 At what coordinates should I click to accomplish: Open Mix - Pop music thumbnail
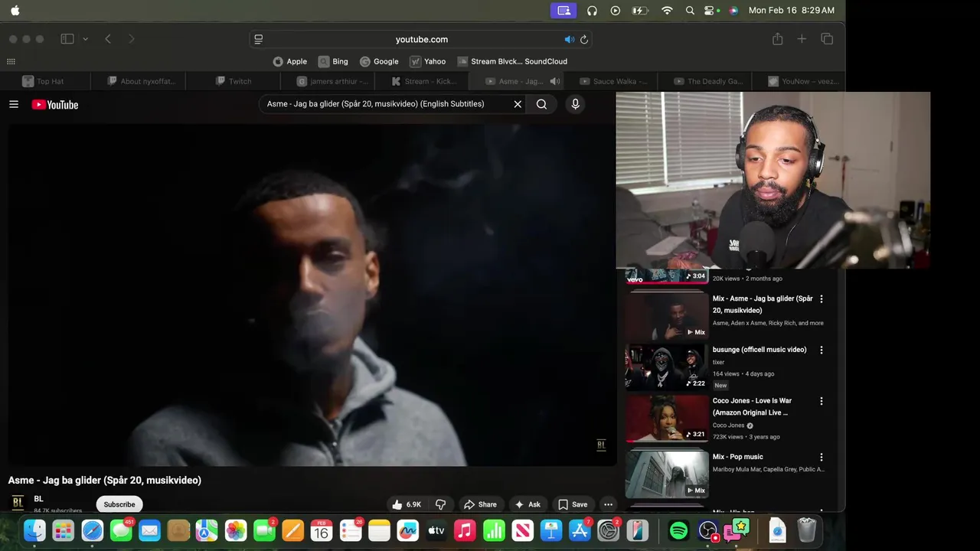(x=667, y=474)
